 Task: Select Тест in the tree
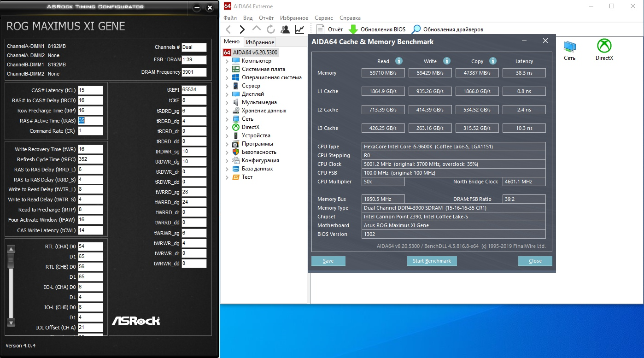247,177
